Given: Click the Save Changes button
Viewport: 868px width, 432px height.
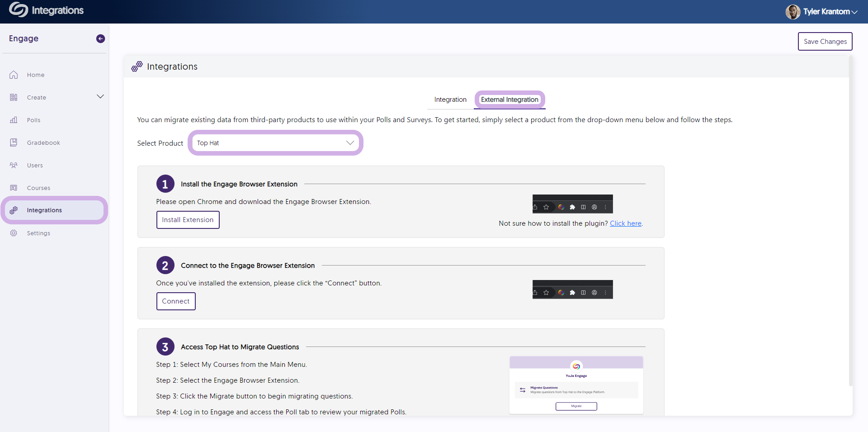Looking at the screenshot, I should click(825, 41).
